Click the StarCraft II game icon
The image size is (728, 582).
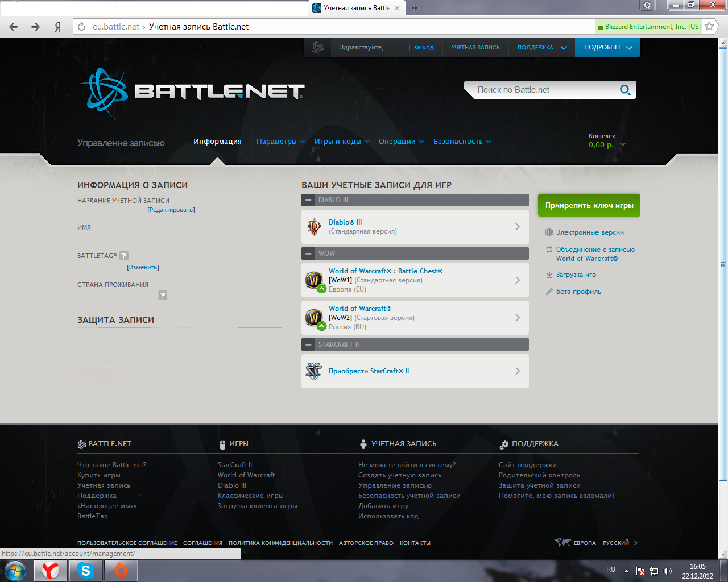click(x=314, y=371)
